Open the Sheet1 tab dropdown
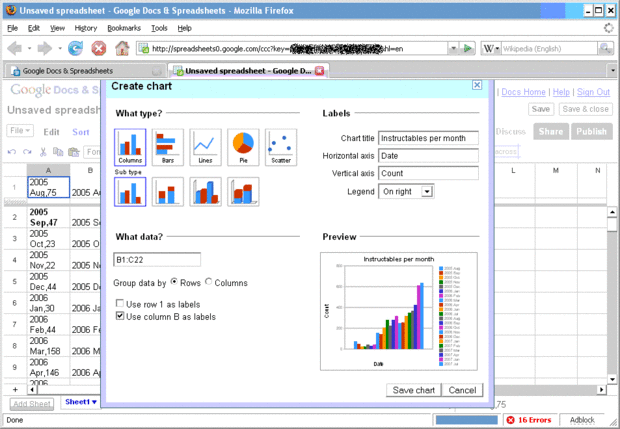The width and height of the screenshot is (620, 429). 95,402
